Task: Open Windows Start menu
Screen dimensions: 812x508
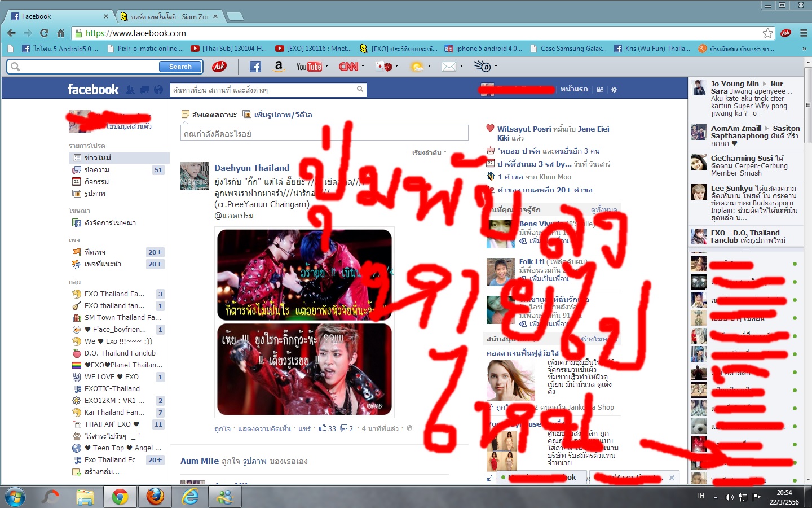Action: [x=15, y=497]
